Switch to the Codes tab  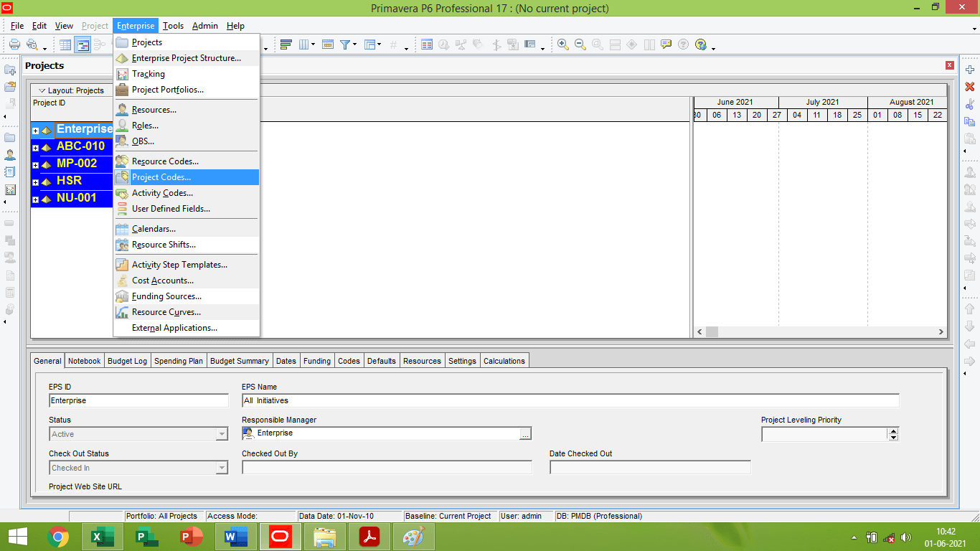(349, 361)
